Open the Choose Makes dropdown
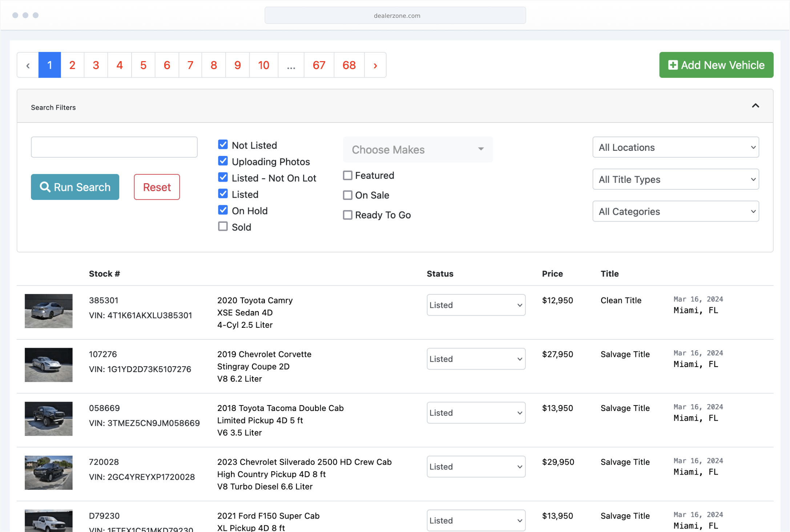 (418, 149)
